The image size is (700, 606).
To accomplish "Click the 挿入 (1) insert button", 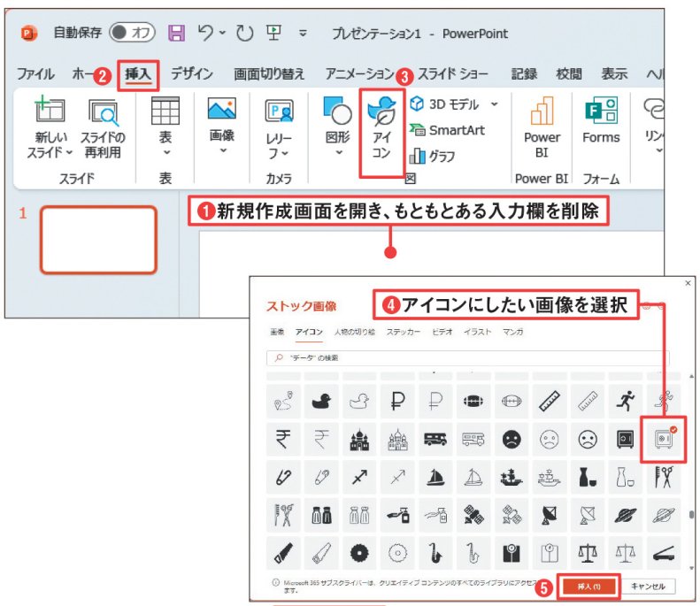I will (588, 587).
